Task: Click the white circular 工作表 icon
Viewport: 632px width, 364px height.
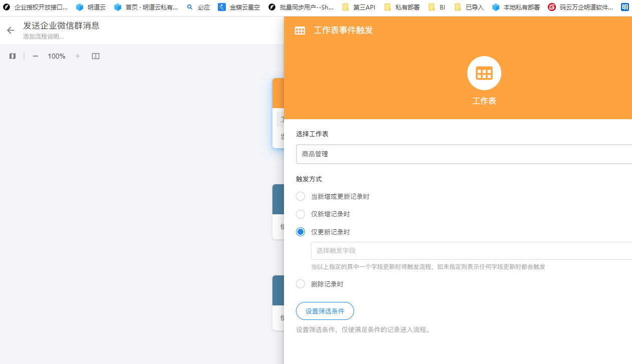Action: click(484, 73)
